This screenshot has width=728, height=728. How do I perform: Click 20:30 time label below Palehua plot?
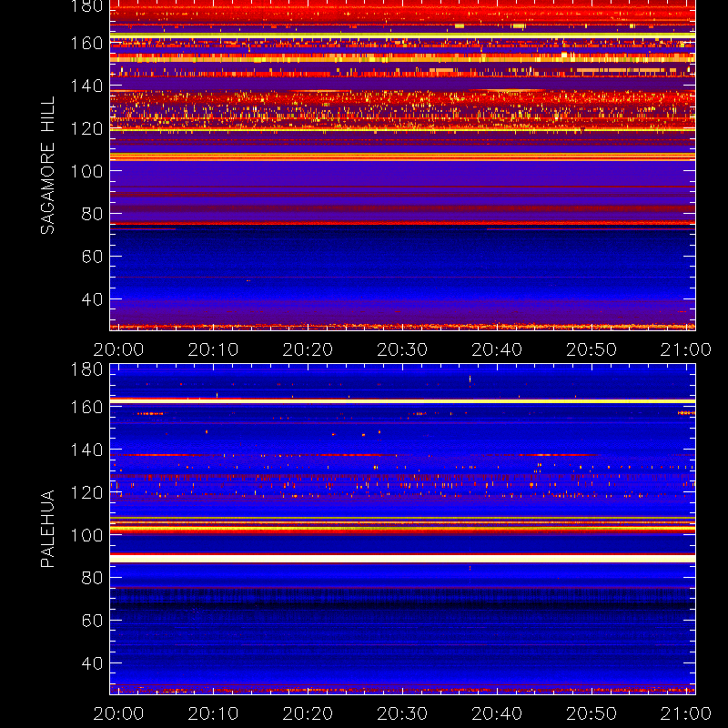[x=402, y=713]
